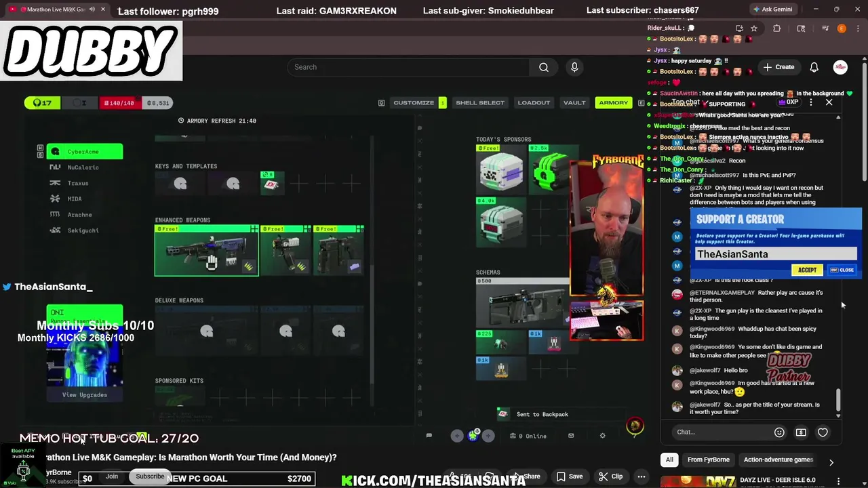Bookmark this page with the star icon

[x=754, y=28]
